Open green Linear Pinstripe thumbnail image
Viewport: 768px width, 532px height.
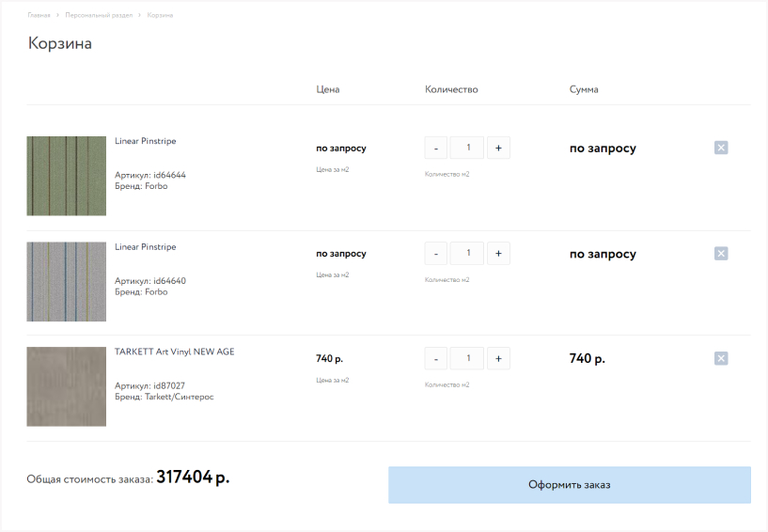click(66, 176)
